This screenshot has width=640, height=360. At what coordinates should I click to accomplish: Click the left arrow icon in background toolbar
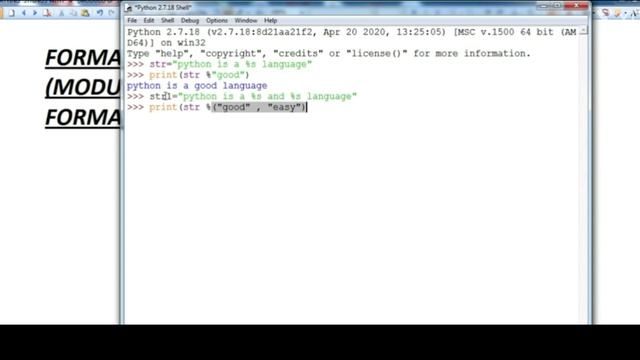click(24, 13)
